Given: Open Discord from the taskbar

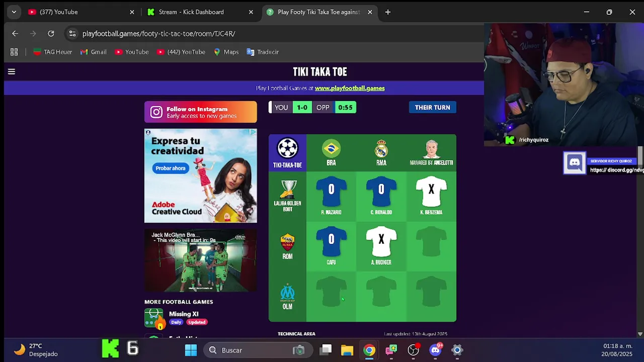Looking at the screenshot, I should tap(436, 350).
